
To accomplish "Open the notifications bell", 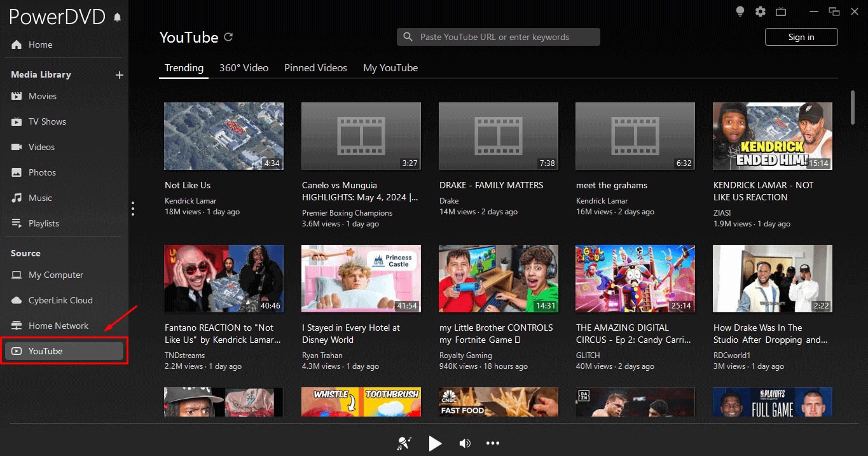I will click(x=117, y=17).
